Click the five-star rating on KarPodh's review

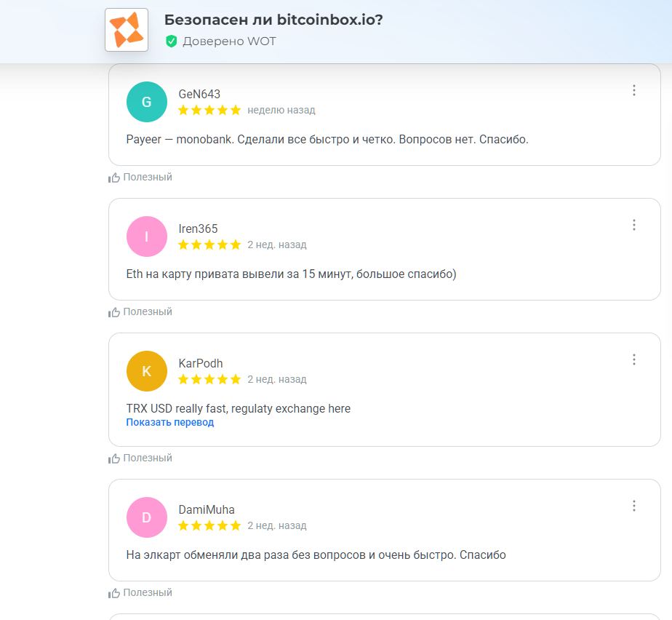[x=209, y=379]
